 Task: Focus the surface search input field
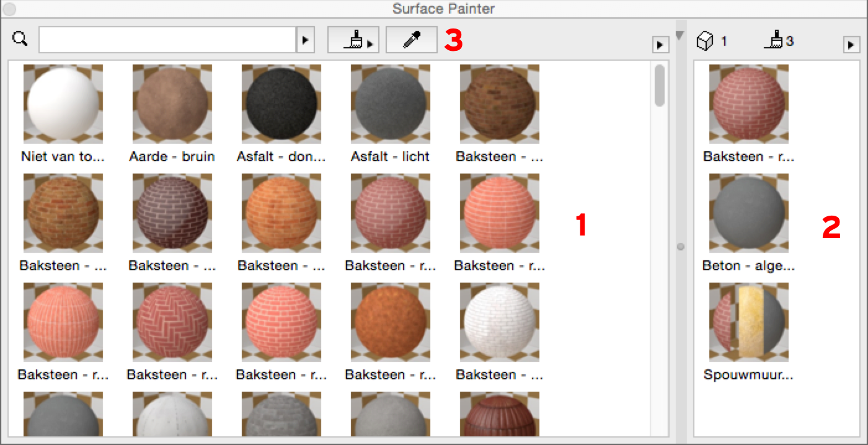[x=167, y=40]
